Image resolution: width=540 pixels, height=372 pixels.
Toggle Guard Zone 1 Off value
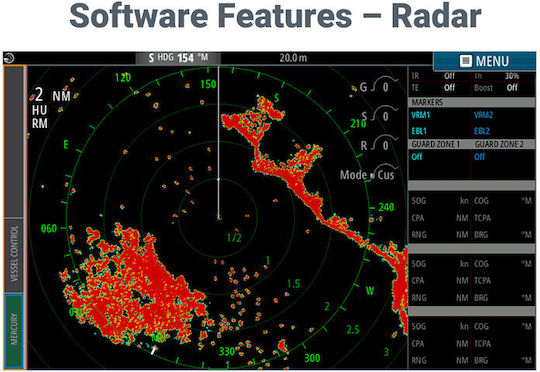pyautogui.click(x=417, y=157)
